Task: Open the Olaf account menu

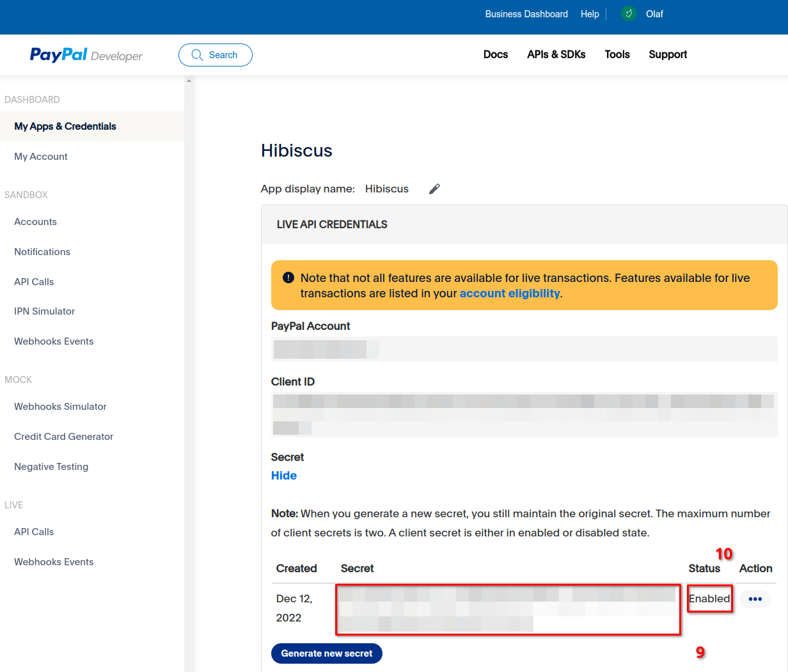Action: click(654, 14)
